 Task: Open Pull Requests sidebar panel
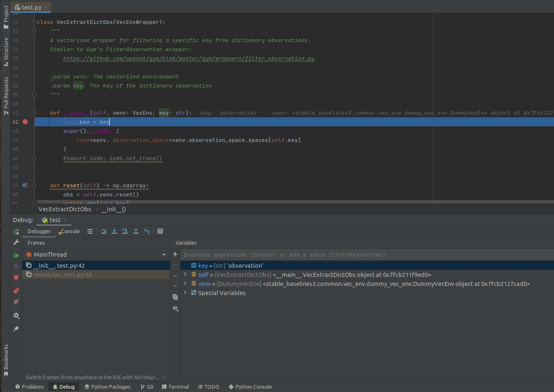[6, 96]
